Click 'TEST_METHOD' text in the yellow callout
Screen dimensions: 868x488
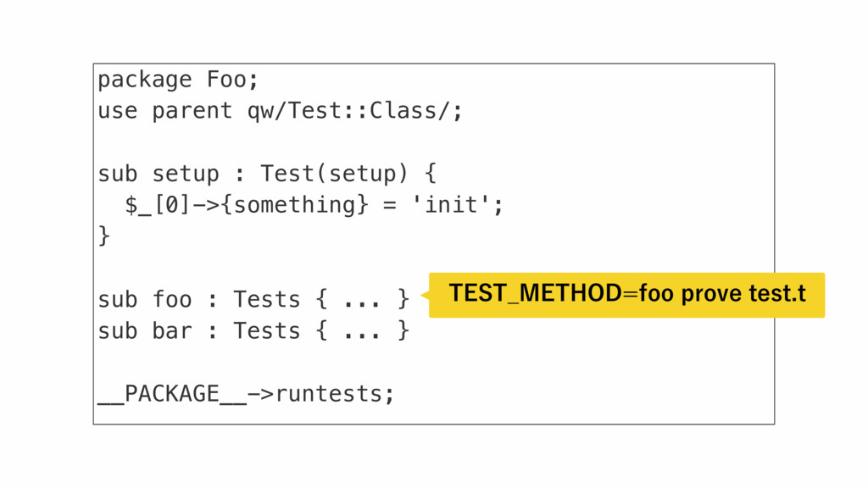pos(536,293)
